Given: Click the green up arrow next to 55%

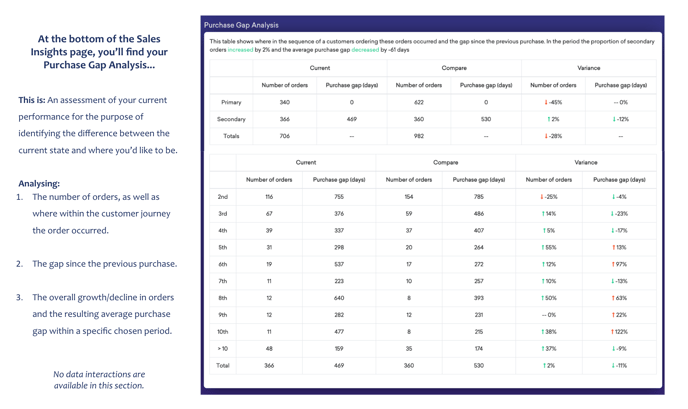Looking at the screenshot, I should click(543, 247).
